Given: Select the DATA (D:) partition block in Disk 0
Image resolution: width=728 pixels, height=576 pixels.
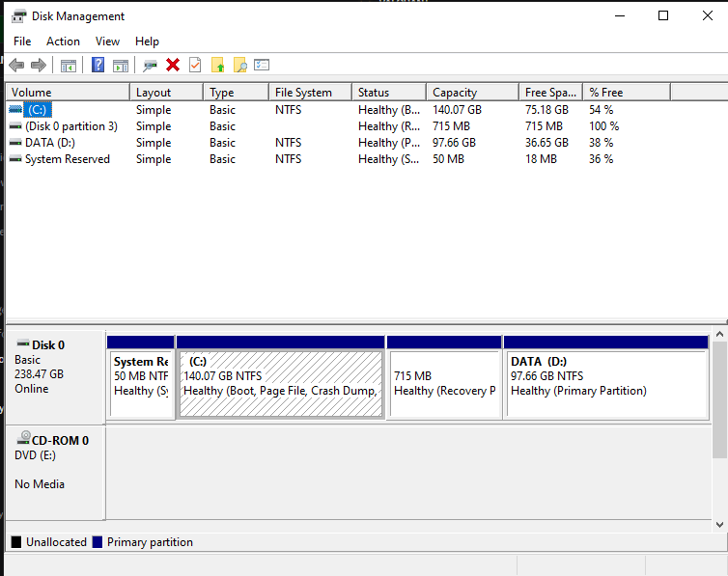Looking at the screenshot, I should point(605,383).
